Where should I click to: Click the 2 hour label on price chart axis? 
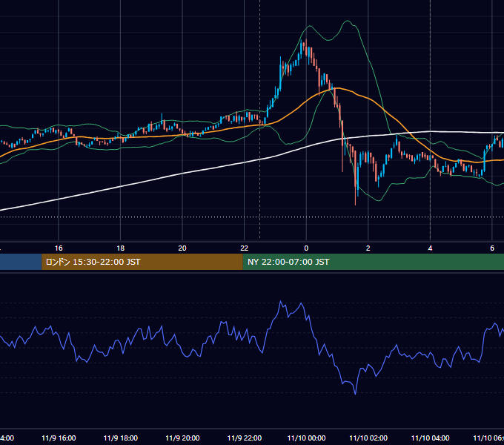click(x=368, y=248)
